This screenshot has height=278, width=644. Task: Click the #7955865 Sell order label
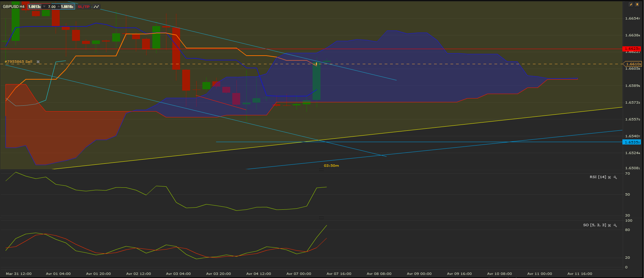pos(19,62)
